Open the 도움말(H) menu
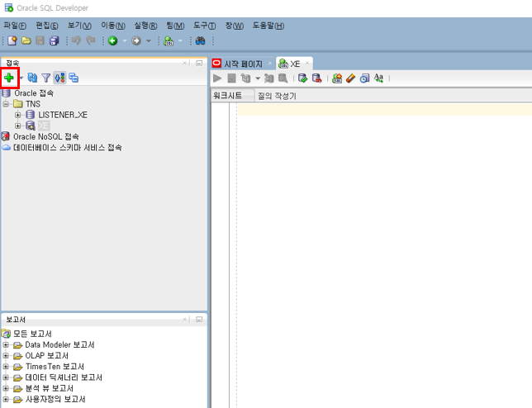Screen dimensions: 532x408 click(268, 26)
